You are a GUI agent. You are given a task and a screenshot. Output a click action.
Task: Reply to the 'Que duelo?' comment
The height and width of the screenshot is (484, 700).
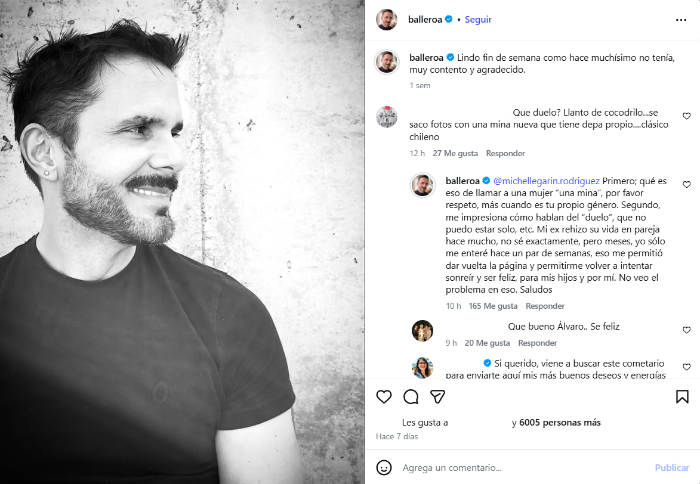505,153
